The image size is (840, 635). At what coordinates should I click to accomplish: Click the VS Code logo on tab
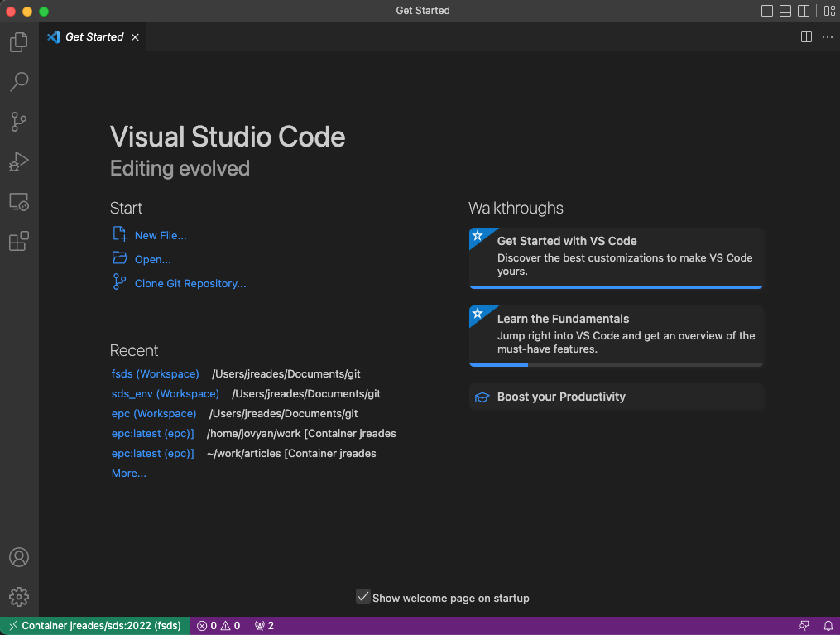coord(54,37)
